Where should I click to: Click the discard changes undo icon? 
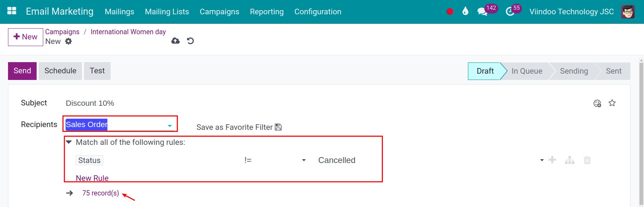click(190, 41)
